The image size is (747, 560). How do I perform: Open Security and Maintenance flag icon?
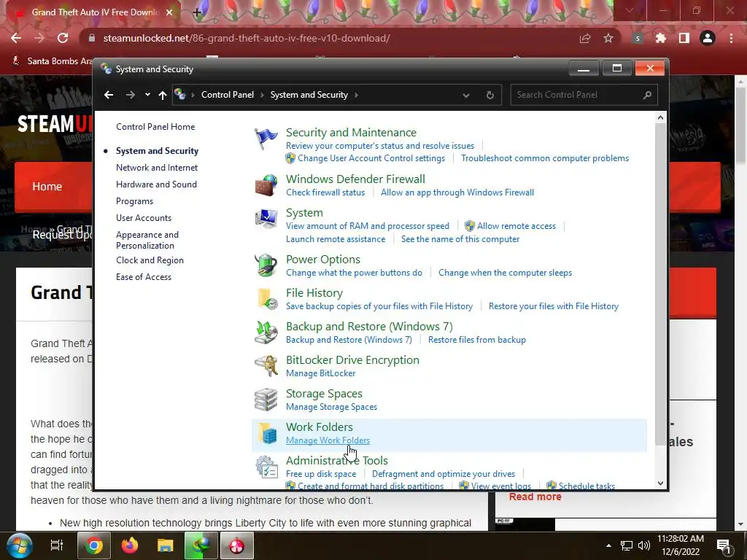[266, 139]
